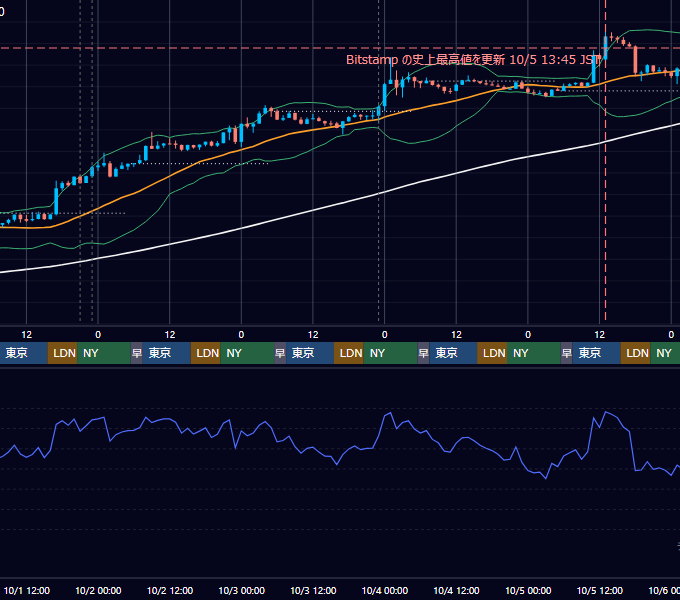
Task: Click the LDN session block for 10/3
Action: click(x=349, y=353)
